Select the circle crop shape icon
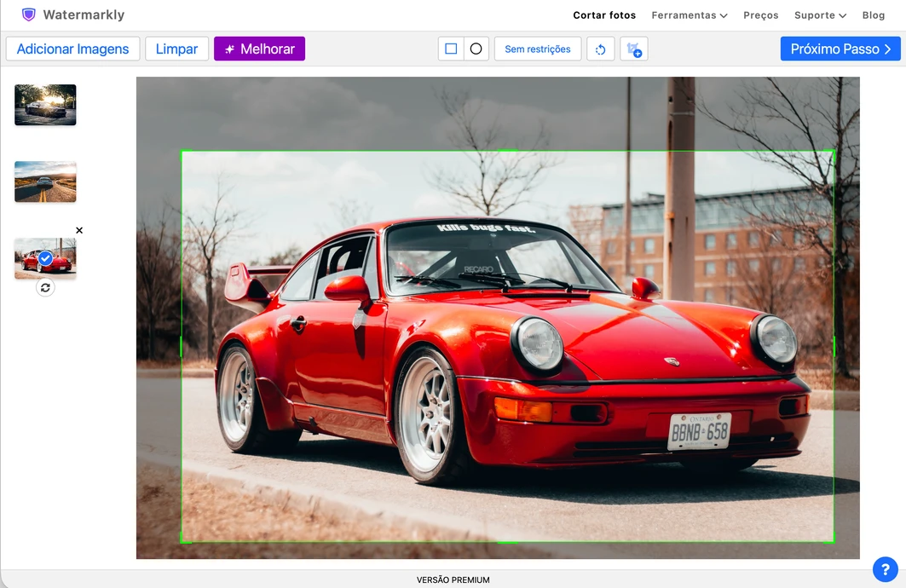Screen dimensions: 906x588 point(476,49)
